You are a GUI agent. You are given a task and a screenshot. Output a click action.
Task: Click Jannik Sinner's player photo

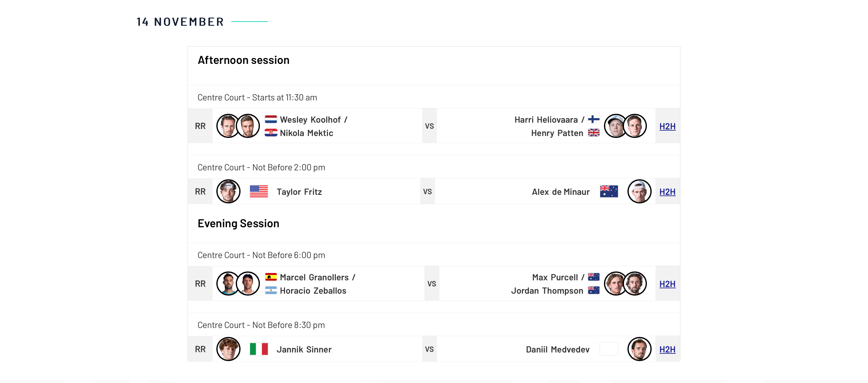[x=228, y=349]
